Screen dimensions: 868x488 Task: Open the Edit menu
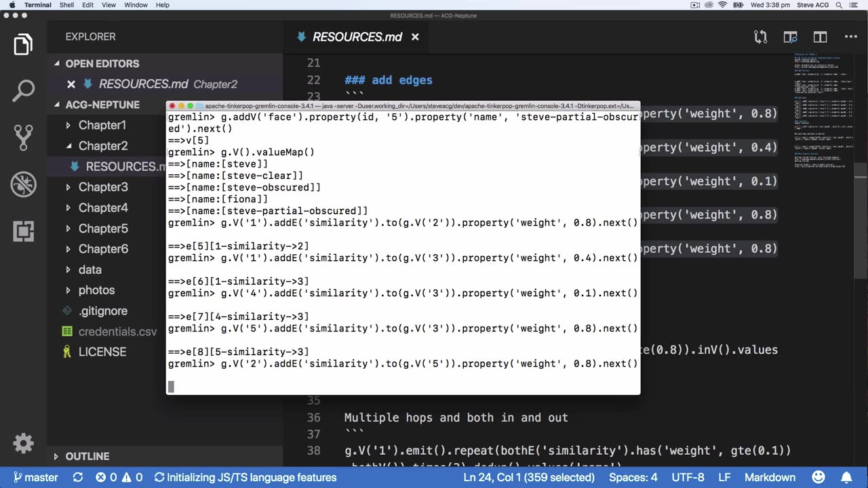tap(88, 5)
